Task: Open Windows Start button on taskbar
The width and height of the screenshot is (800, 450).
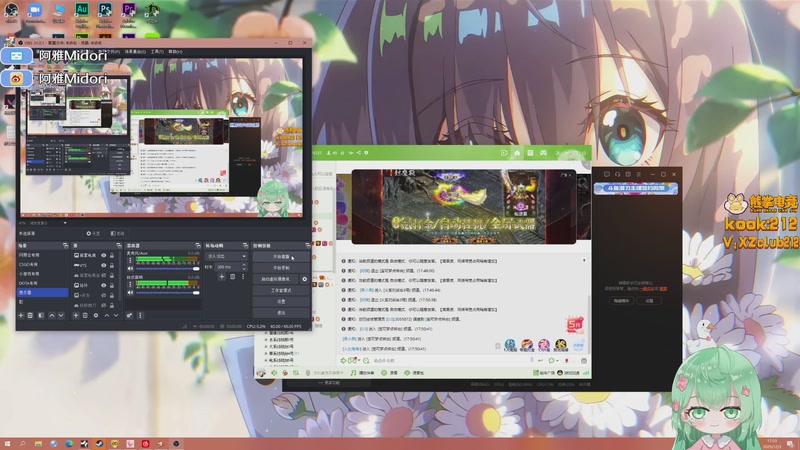Action: pyautogui.click(x=7, y=444)
